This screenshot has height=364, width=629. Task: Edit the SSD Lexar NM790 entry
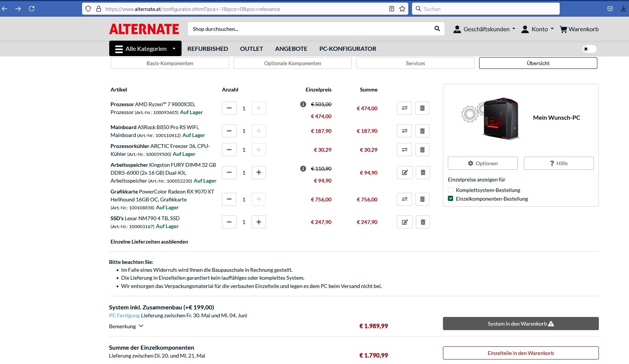click(405, 222)
